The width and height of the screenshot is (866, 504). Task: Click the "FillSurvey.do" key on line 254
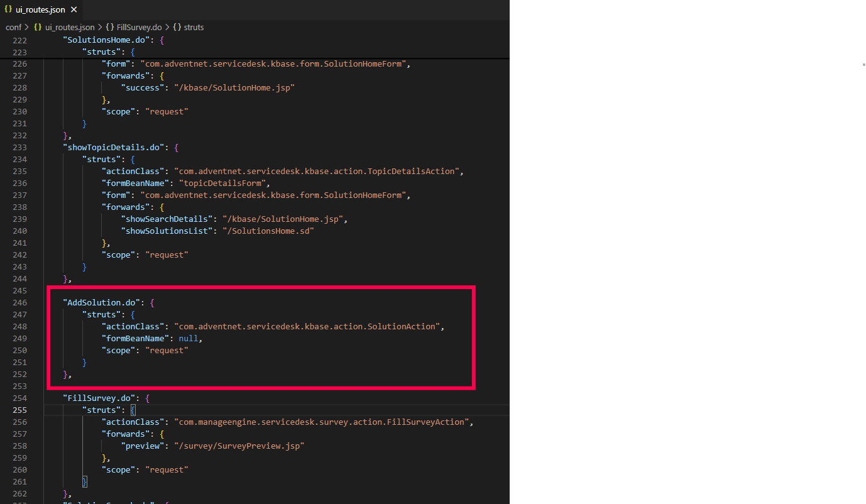tap(99, 398)
